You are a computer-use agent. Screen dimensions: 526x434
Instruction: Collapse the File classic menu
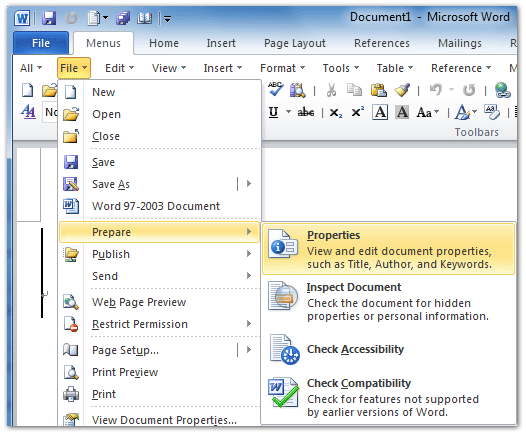click(73, 68)
